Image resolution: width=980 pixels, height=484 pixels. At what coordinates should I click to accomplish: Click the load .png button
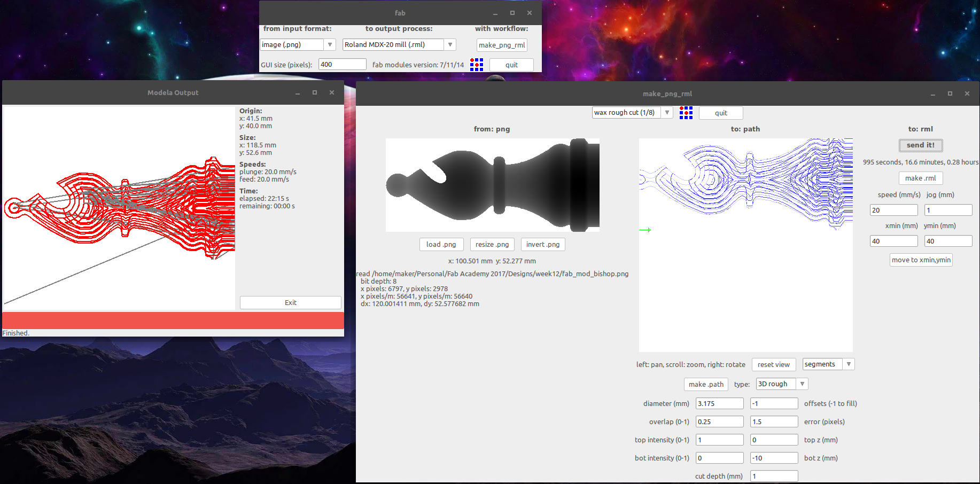pos(441,245)
